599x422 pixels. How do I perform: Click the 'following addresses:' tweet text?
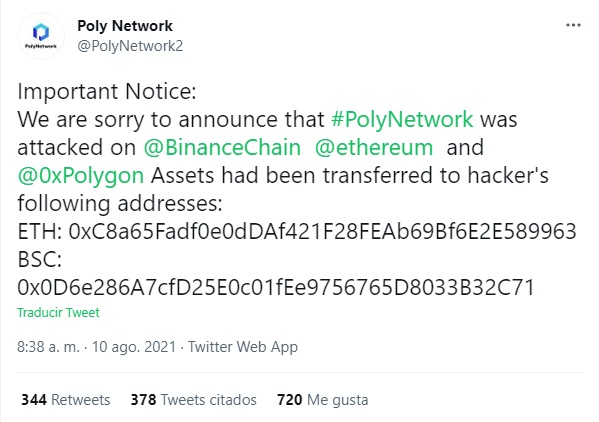click(x=120, y=204)
